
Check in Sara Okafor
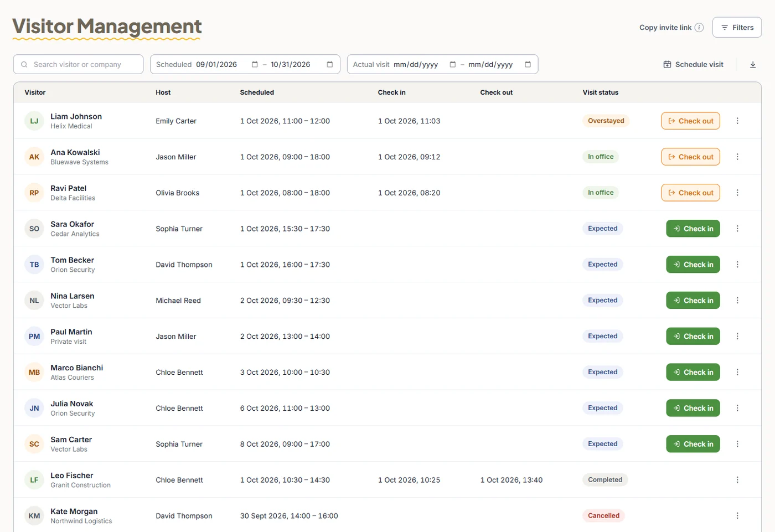pos(693,229)
